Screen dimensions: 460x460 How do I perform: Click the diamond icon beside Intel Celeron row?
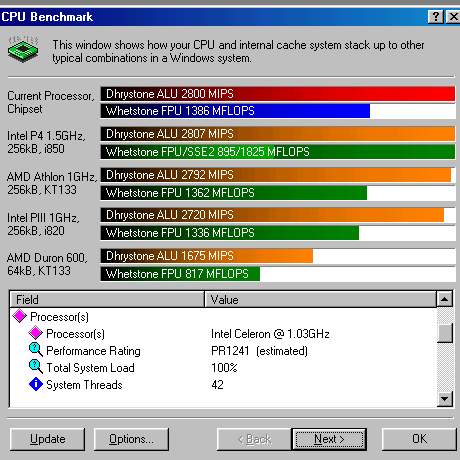(35, 333)
